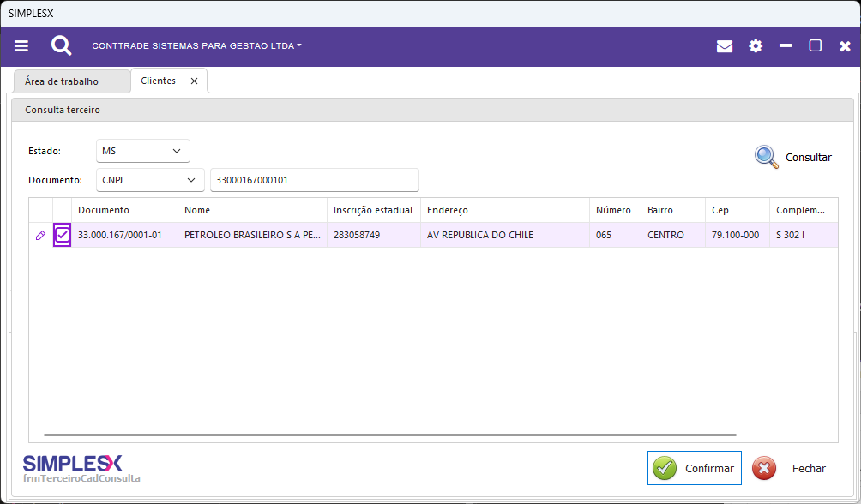Click the pencil edit icon on the row

[40, 235]
